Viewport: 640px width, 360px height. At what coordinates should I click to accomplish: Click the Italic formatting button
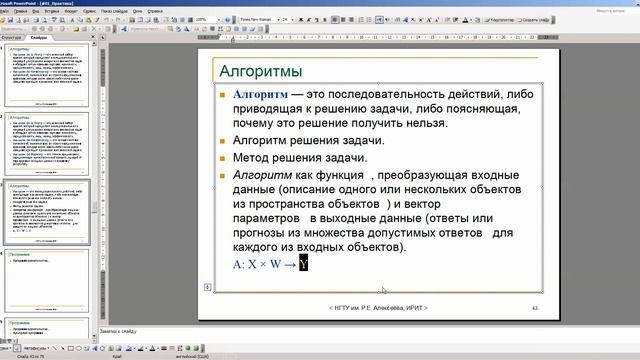(309, 20)
